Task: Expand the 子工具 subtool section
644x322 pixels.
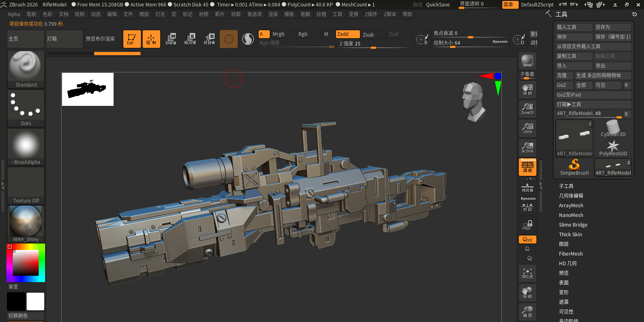Action: coord(566,186)
